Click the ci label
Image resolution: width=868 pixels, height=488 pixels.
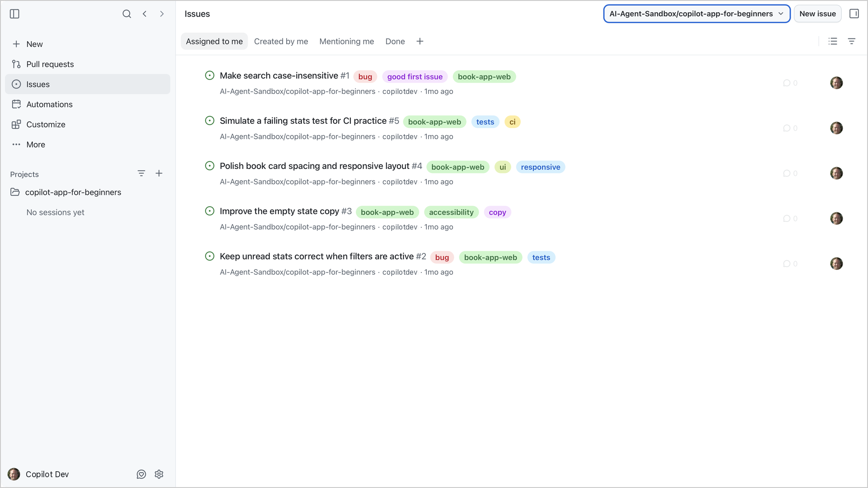[512, 122]
